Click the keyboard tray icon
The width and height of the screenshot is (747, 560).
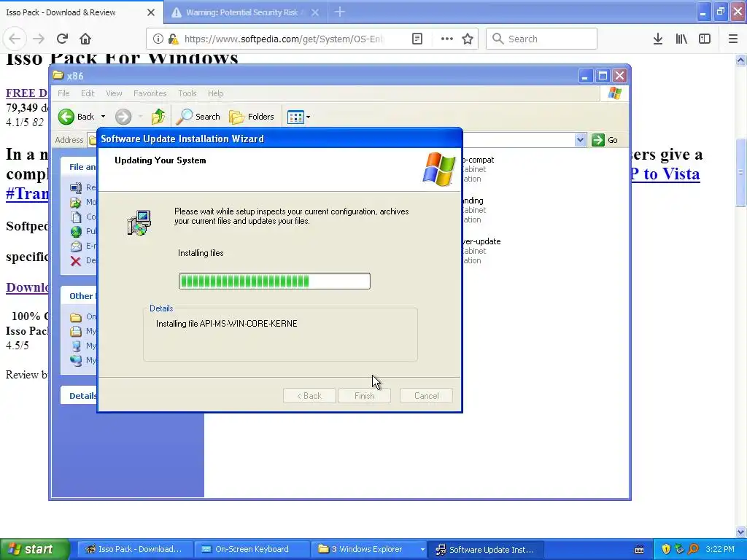(639, 550)
